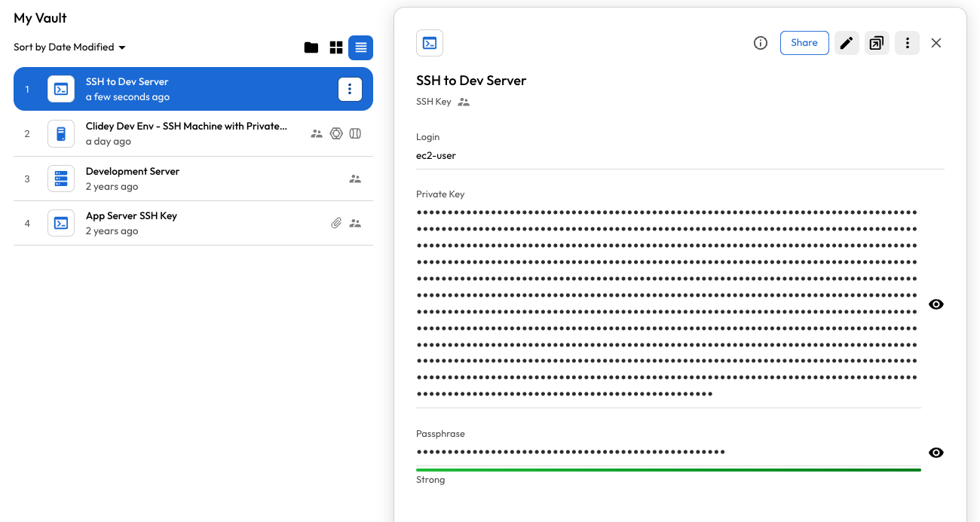Click shared users icon on Development Server

355,179
